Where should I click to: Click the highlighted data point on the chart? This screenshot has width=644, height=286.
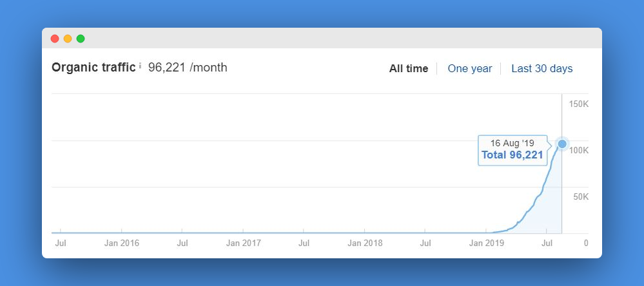pos(562,144)
